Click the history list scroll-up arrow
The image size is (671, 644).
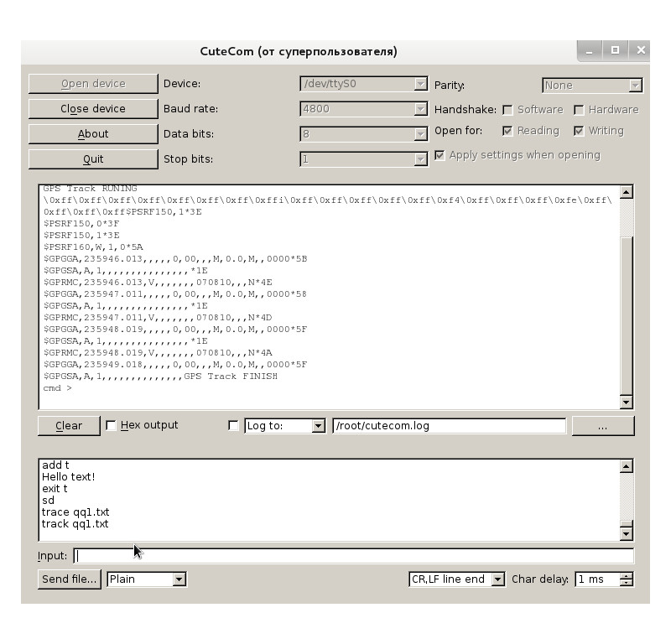click(x=626, y=466)
